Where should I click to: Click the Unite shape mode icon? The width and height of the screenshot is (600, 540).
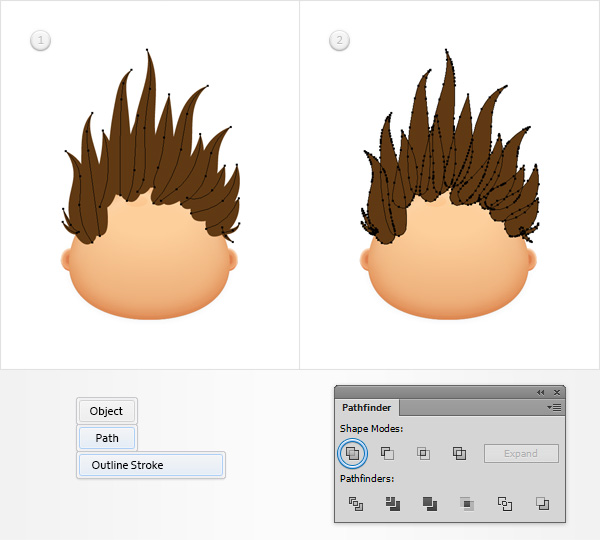[352, 453]
